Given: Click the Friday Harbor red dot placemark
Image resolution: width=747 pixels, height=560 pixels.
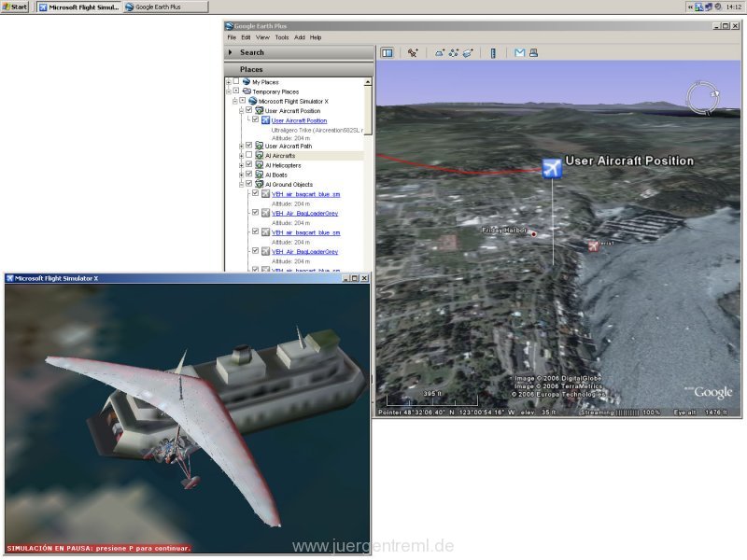Looking at the screenshot, I should tap(533, 234).
